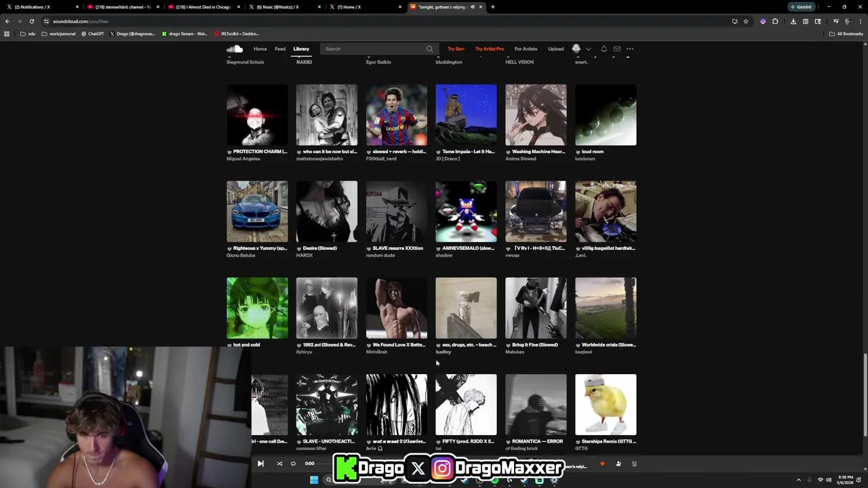Expand the profile dropdown chevron
868x488 pixels.
tap(589, 49)
